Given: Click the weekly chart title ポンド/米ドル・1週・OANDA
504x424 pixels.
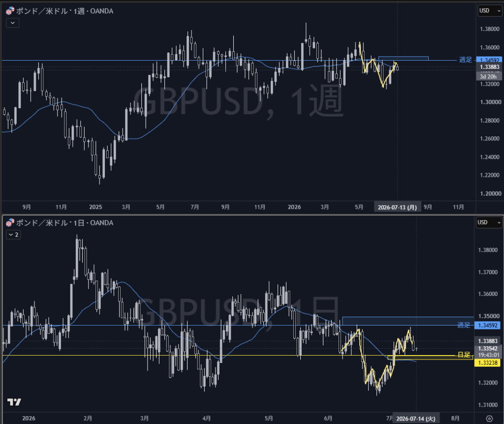Looking at the screenshot, I should click(x=64, y=11).
